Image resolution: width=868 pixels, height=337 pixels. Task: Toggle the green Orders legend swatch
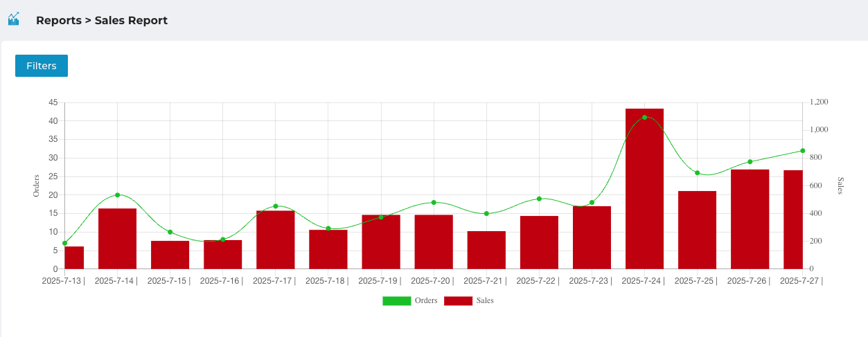396,300
